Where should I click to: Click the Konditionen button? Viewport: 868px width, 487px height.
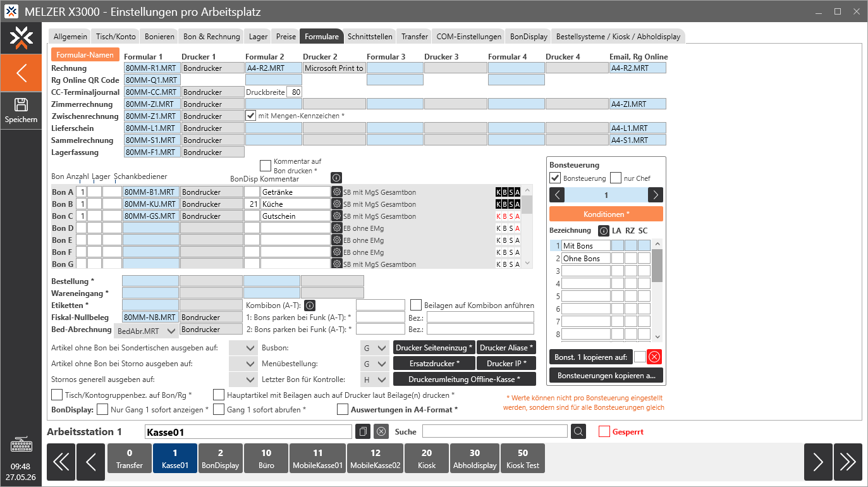click(606, 214)
